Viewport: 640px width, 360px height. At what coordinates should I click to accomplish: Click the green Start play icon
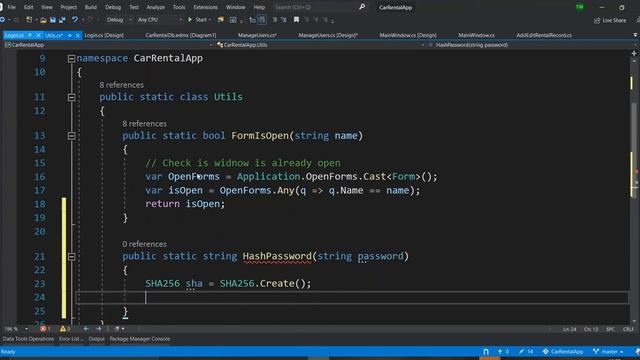190,20
